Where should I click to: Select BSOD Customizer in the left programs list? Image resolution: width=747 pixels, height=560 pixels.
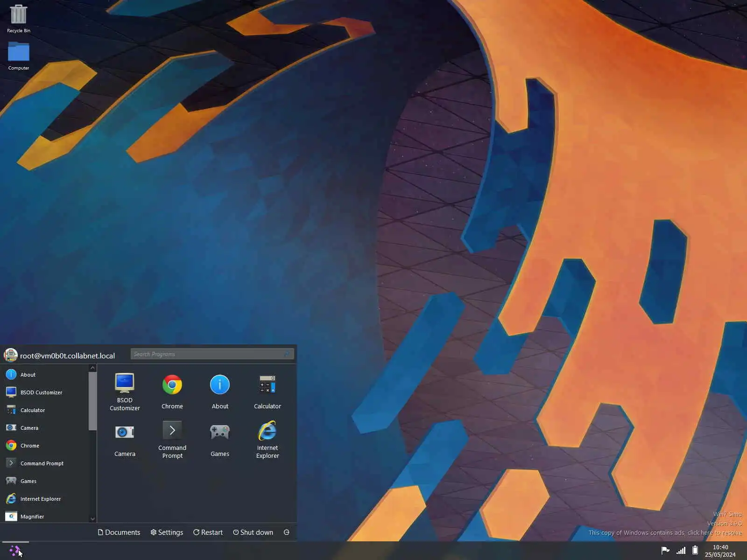(x=44, y=392)
